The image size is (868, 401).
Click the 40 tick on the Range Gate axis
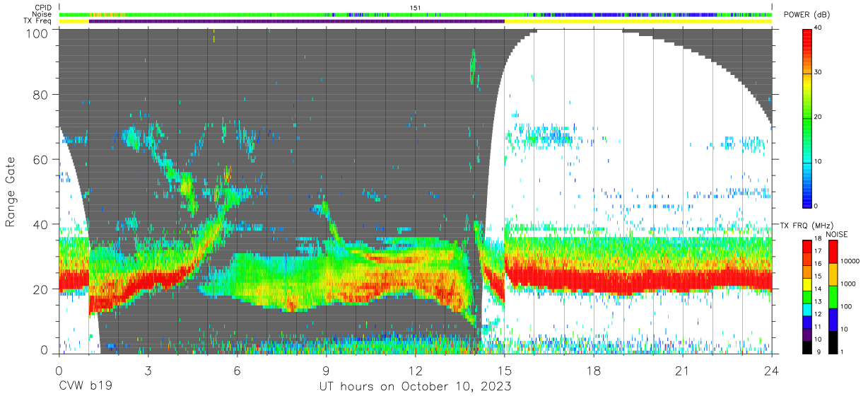click(x=41, y=224)
